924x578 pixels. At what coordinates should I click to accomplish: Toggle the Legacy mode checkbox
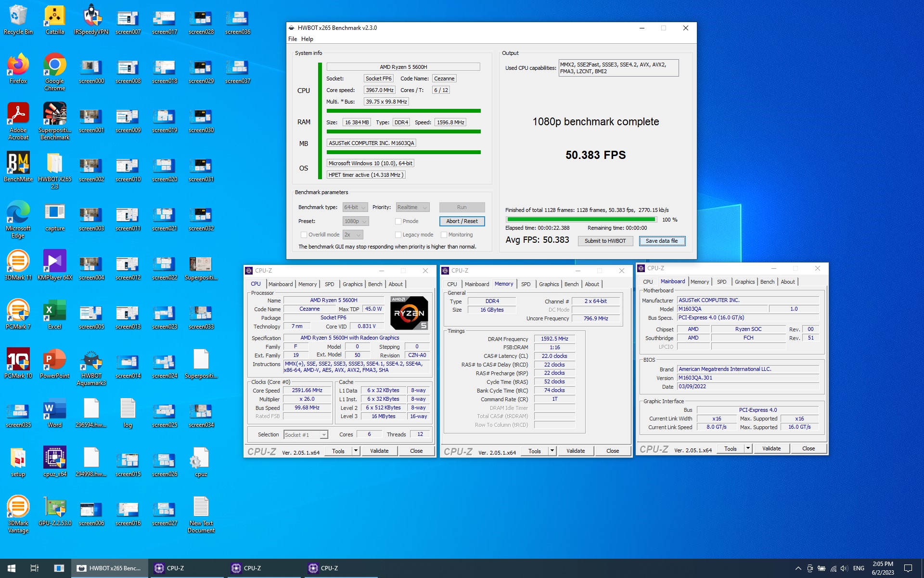(398, 235)
